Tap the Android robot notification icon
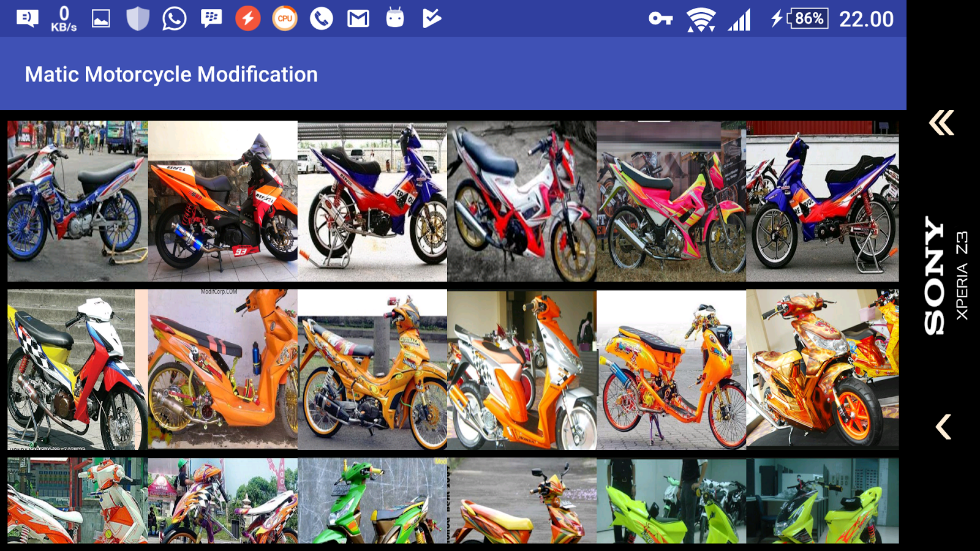Viewport: 980px width, 551px height. point(395,18)
